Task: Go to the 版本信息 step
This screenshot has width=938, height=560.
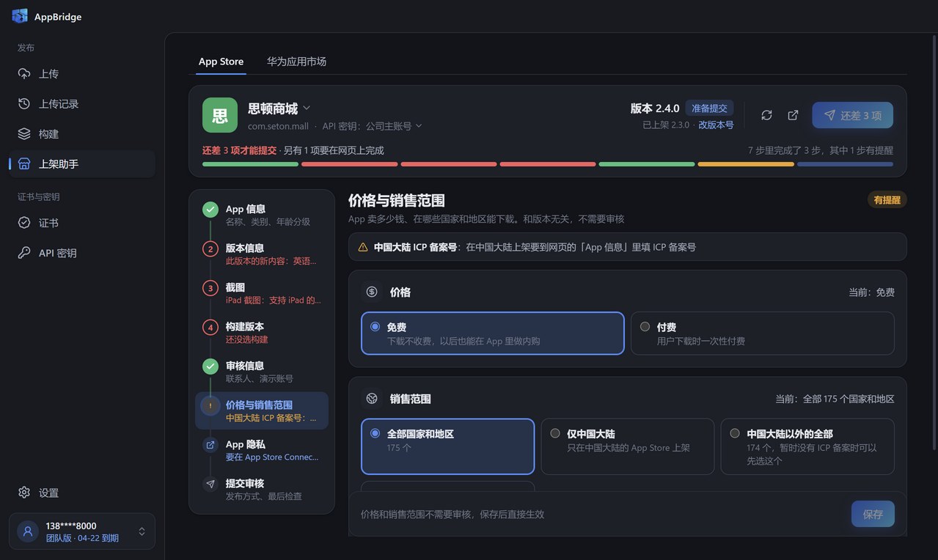Action: click(262, 254)
